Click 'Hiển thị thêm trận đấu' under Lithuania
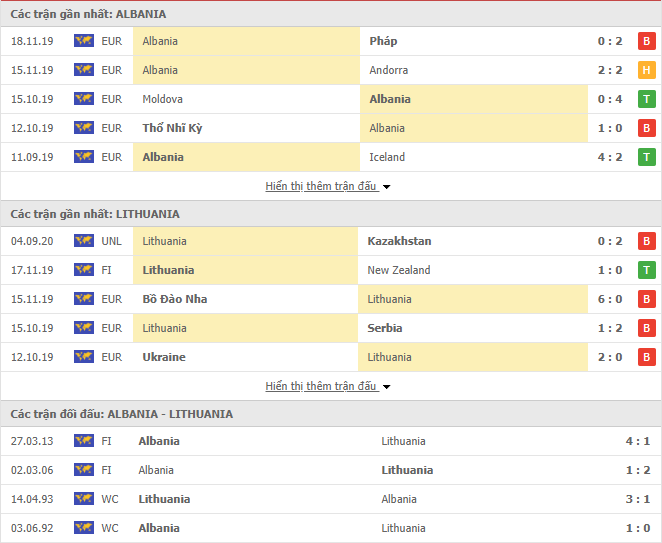Image resolution: width=662 pixels, height=543 pixels. [x=321, y=386]
